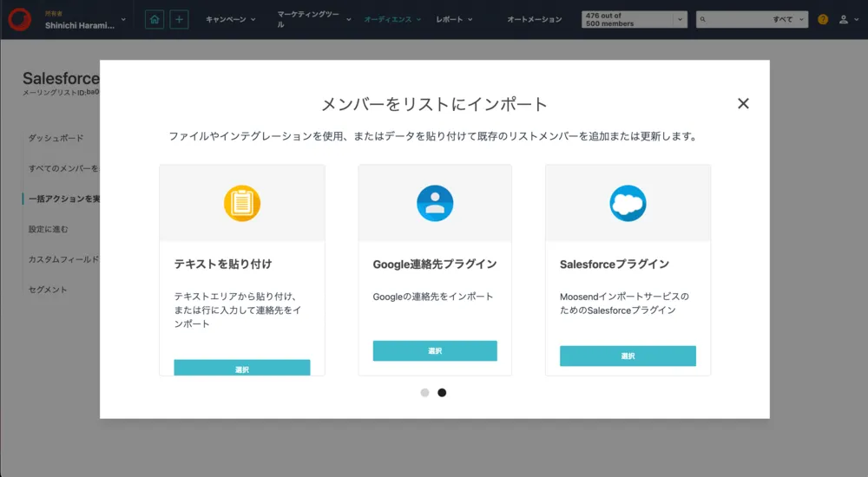Click the plus create-new icon
This screenshot has height=477, width=868.
[x=179, y=19]
